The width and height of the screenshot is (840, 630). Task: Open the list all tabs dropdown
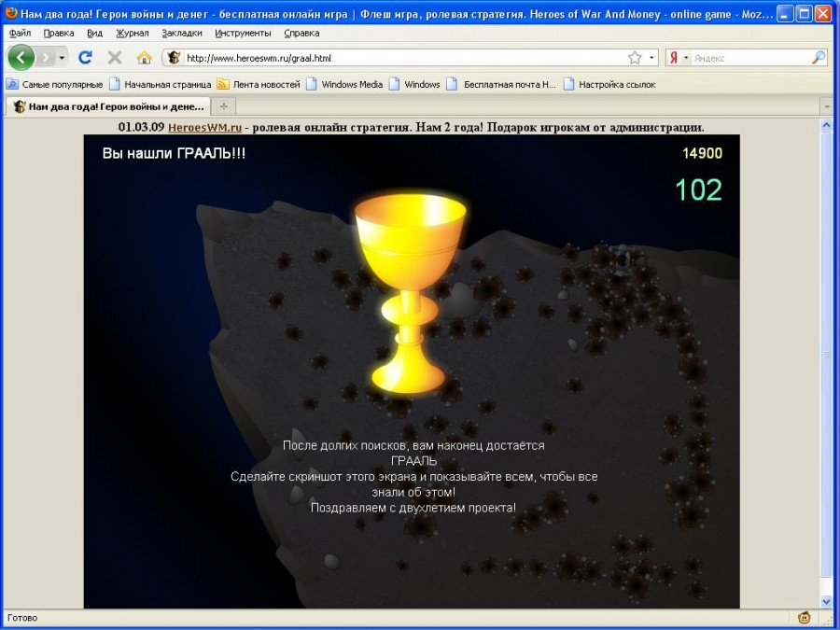[827, 107]
